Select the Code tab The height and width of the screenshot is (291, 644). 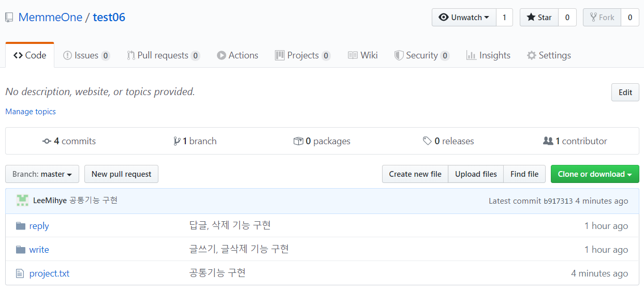(x=30, y=55)
